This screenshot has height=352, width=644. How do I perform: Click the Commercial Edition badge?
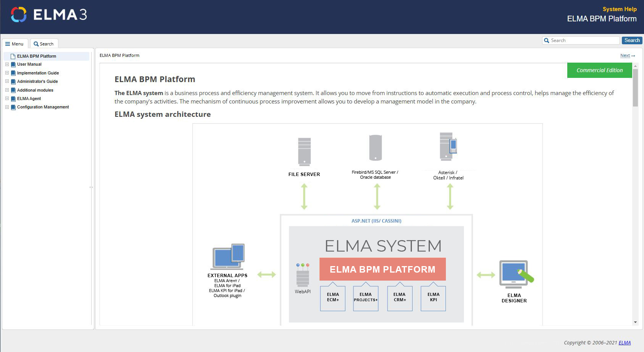point(599,70)
